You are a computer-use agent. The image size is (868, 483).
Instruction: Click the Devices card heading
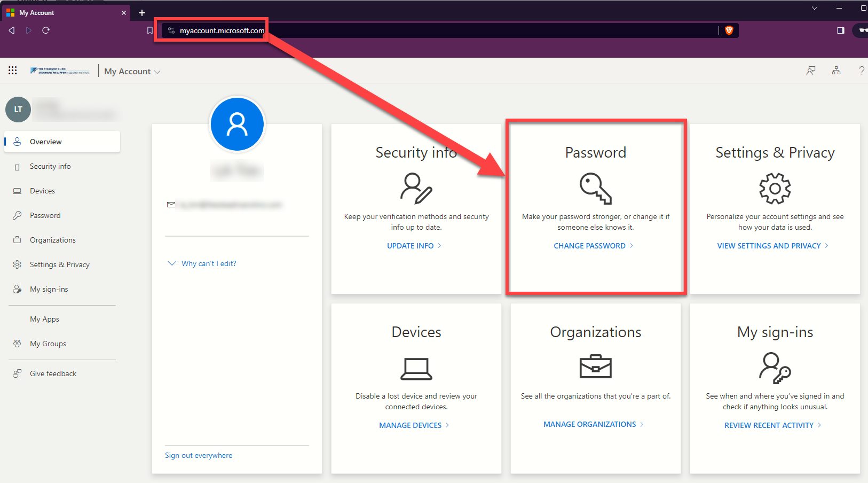coord(416,332)
